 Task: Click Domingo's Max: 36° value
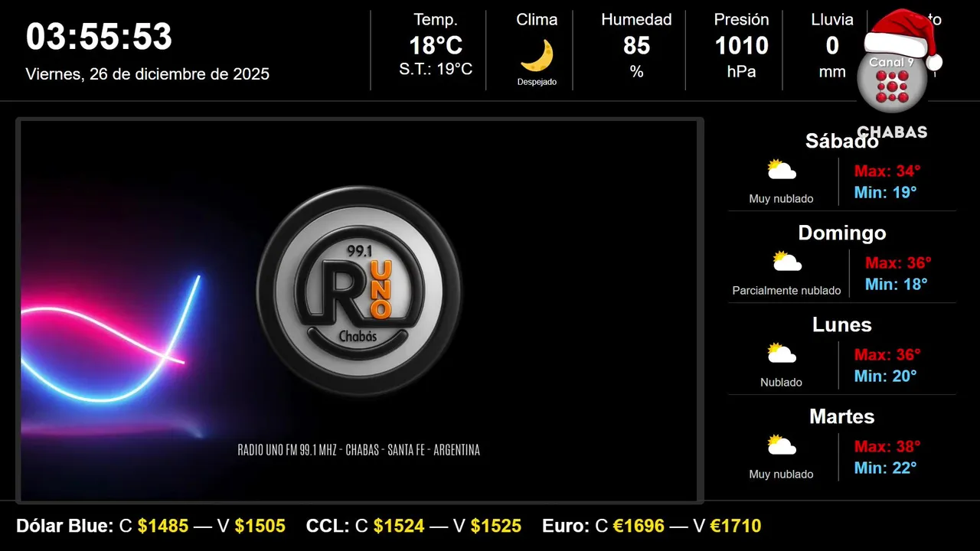pos(898,262)
